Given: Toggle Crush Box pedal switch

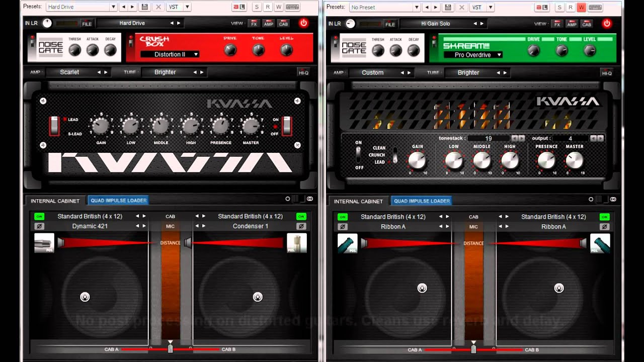Looking at the screenshot, I should pyautogui.click(x=131, y=43).
